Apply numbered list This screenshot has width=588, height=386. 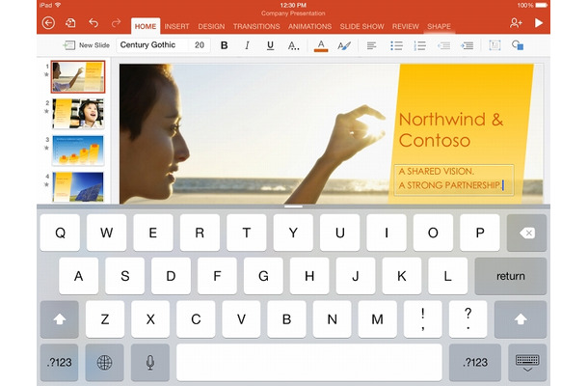pyautogui.click(x=419, y=45)
